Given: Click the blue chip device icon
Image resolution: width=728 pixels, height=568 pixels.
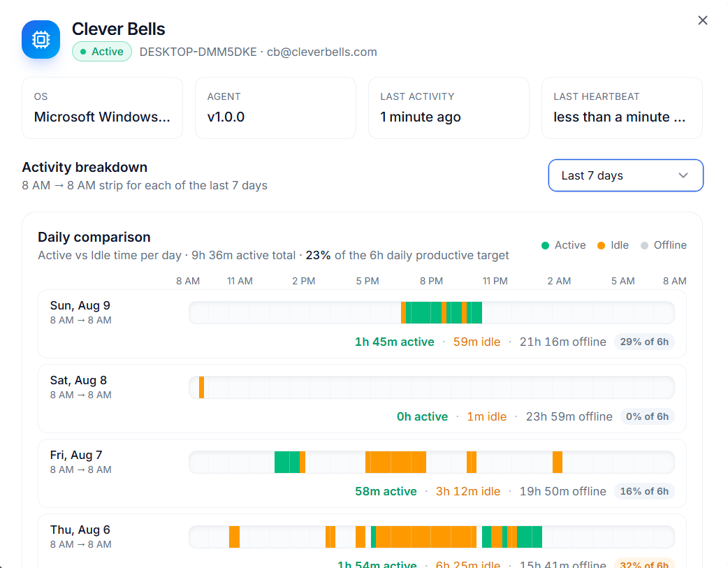Looking at the screenshot, I should coord(41,40).
